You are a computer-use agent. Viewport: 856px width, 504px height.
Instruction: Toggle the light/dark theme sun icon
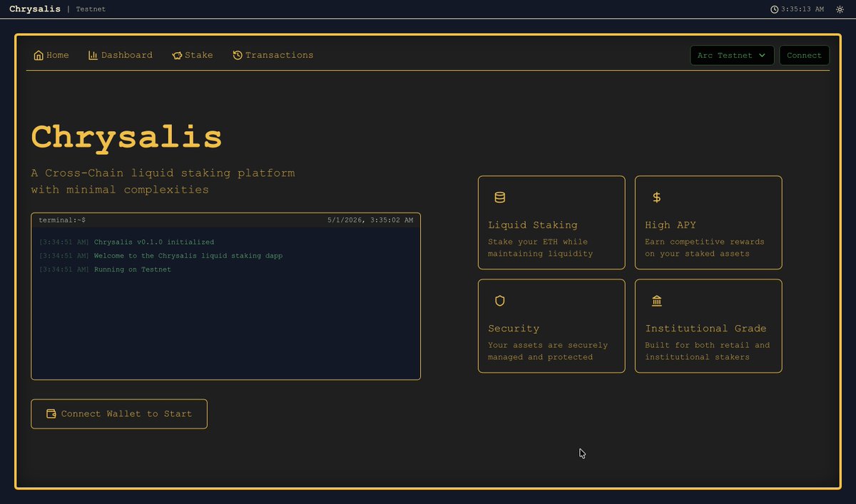[x=840, y=9]
